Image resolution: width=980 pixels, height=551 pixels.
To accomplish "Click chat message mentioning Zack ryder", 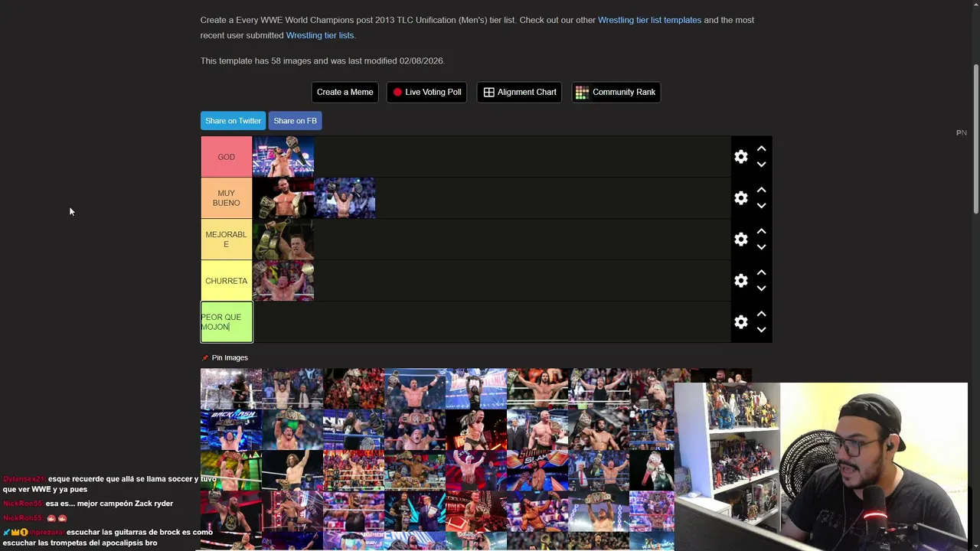I will point(109,504).
